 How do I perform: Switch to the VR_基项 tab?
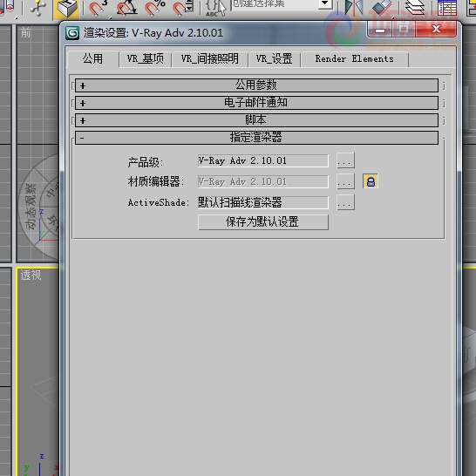point(145,58)
